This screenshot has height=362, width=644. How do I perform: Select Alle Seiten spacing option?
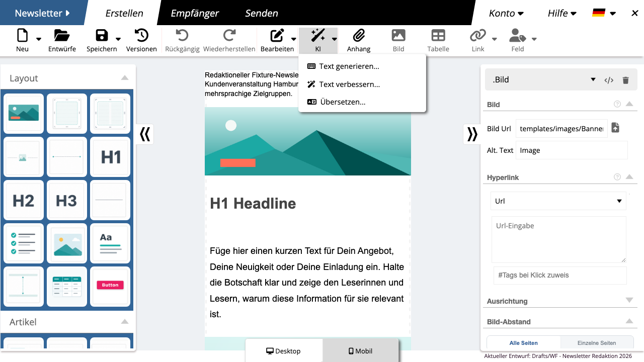click(x=524, y=343)
